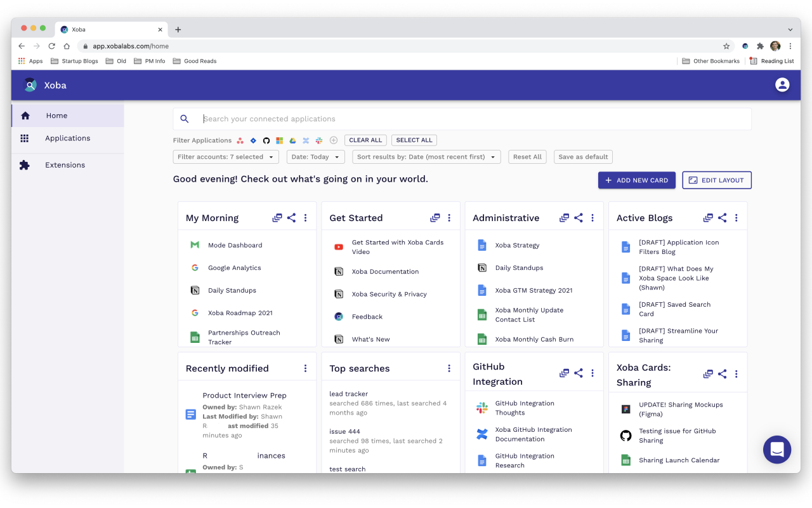Share the Active Blogs card
812x508 pixels.
click(722, 218)
